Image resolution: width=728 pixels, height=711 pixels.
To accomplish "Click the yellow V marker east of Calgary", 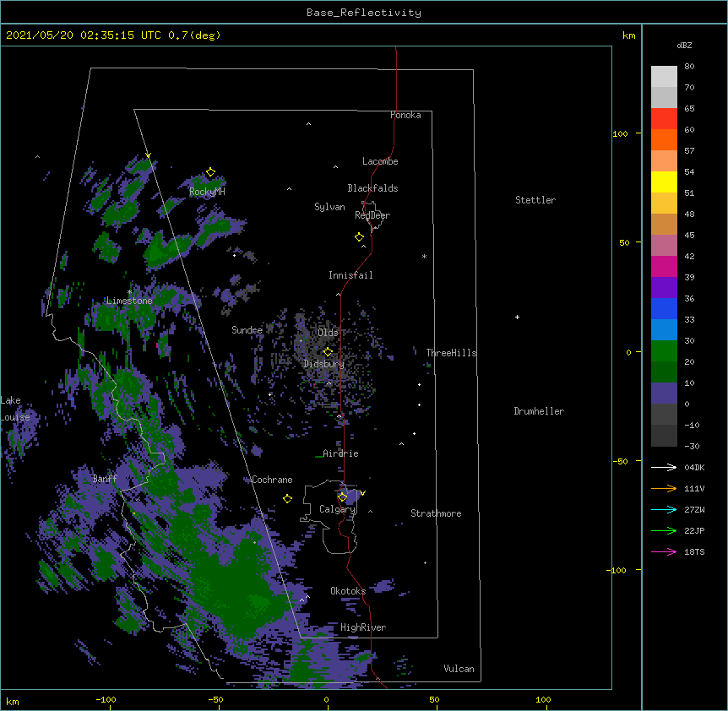I will pos(362,493).
